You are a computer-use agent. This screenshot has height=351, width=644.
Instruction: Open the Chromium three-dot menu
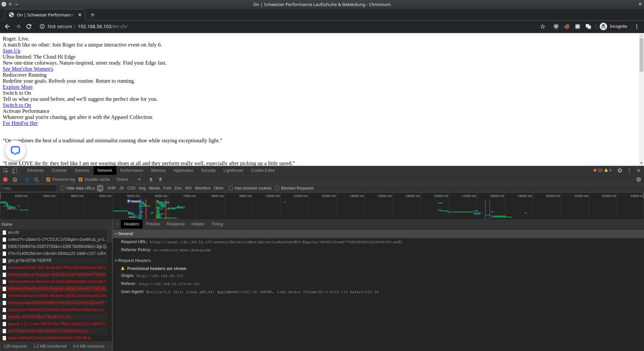637,27
